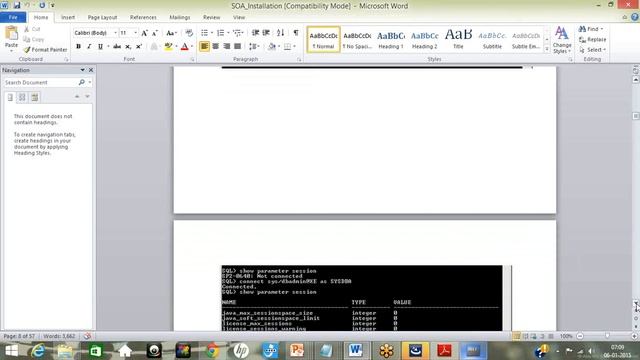The height and width of the screenshot is (360, 640).
Task: Open the font name dropdown
Action: click(x=116, y=33)
